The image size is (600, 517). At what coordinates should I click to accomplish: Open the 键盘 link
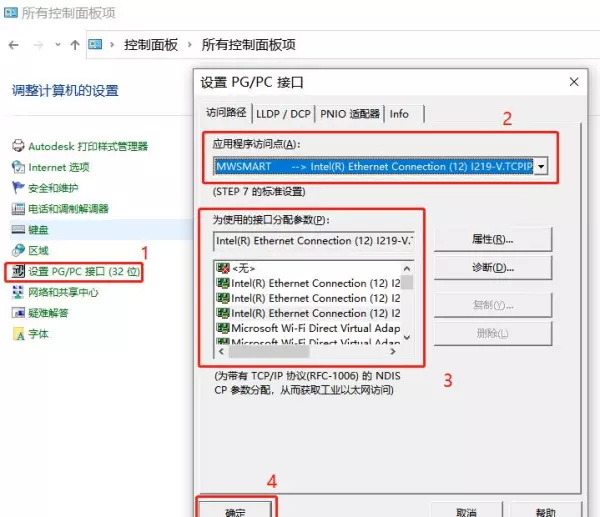(x=38, y=230)
